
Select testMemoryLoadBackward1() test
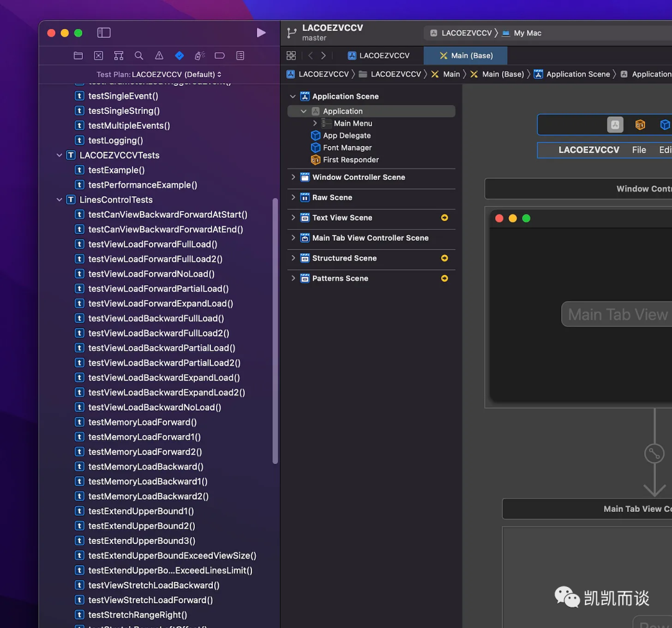pos(147,481)
